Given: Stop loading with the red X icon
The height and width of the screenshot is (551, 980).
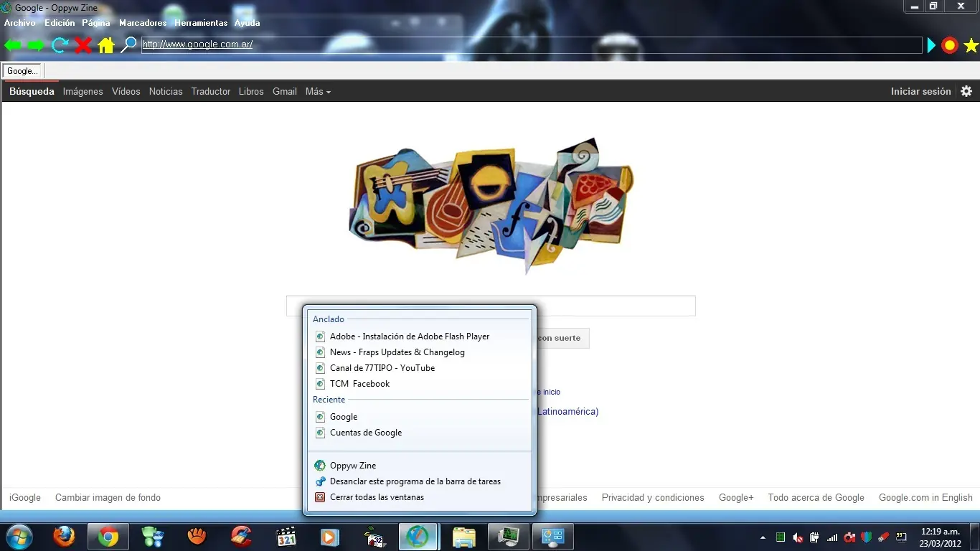Looking at the screenshot, I should point(83,45).
